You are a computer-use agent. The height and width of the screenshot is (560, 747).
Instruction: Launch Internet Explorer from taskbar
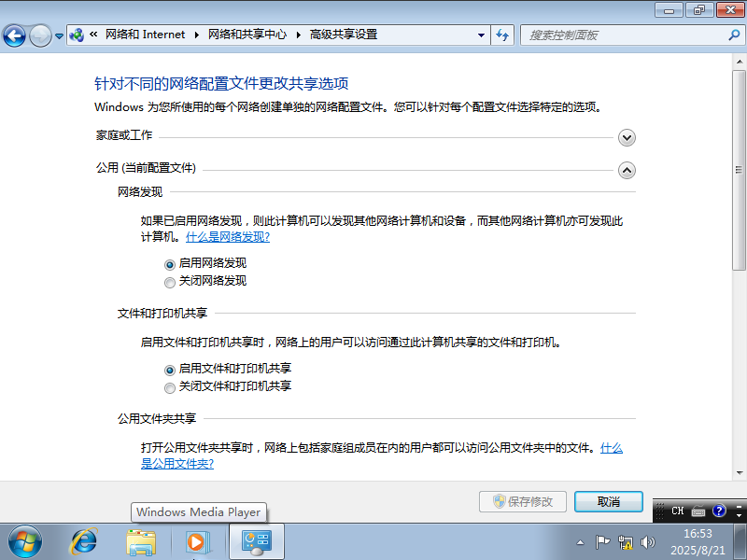tap(84, 542)
